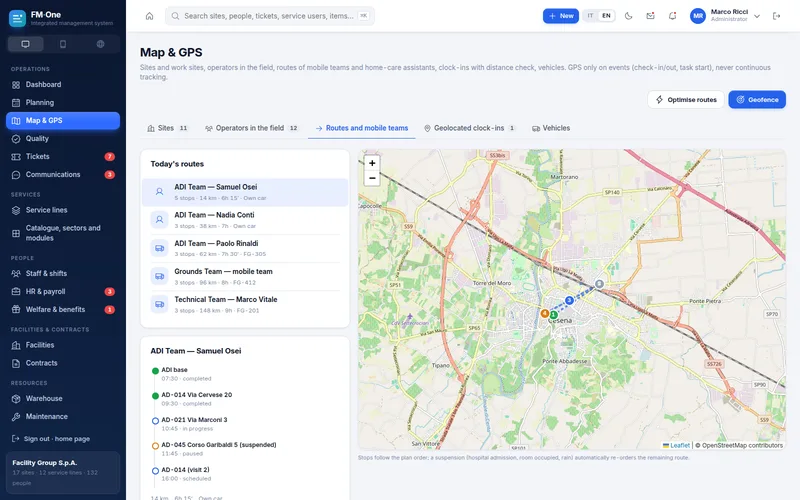Click the Catalogue, sectors and modules icon
This screenshot has width=800, height=500.
point(16,233)
